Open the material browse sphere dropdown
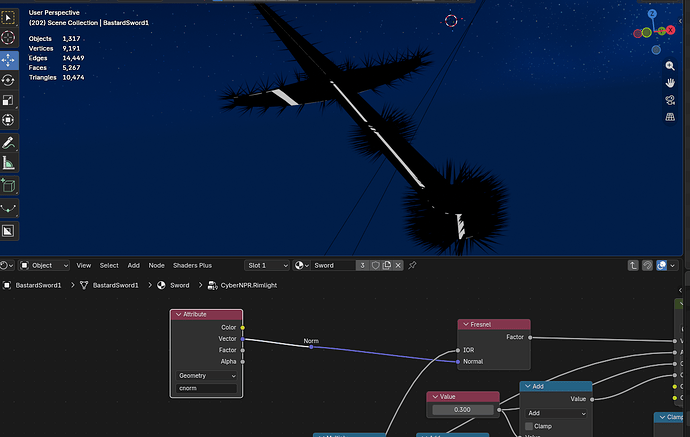690x437 pixels. [x=301, y=265]
